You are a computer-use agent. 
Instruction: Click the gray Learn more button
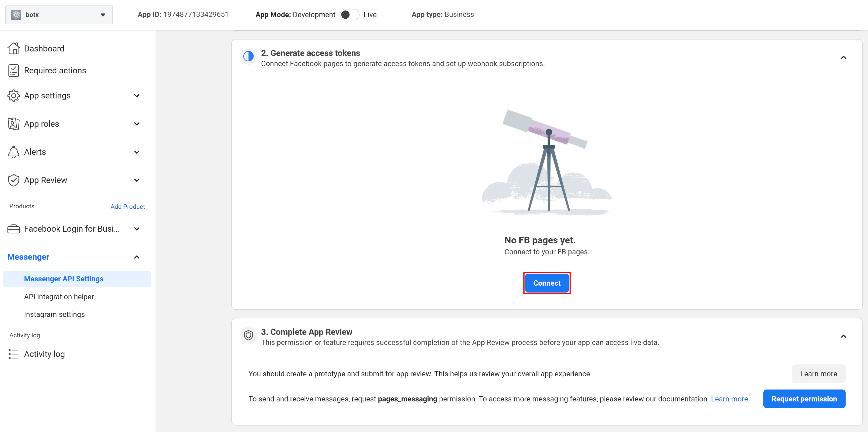[x=819, y=374]
